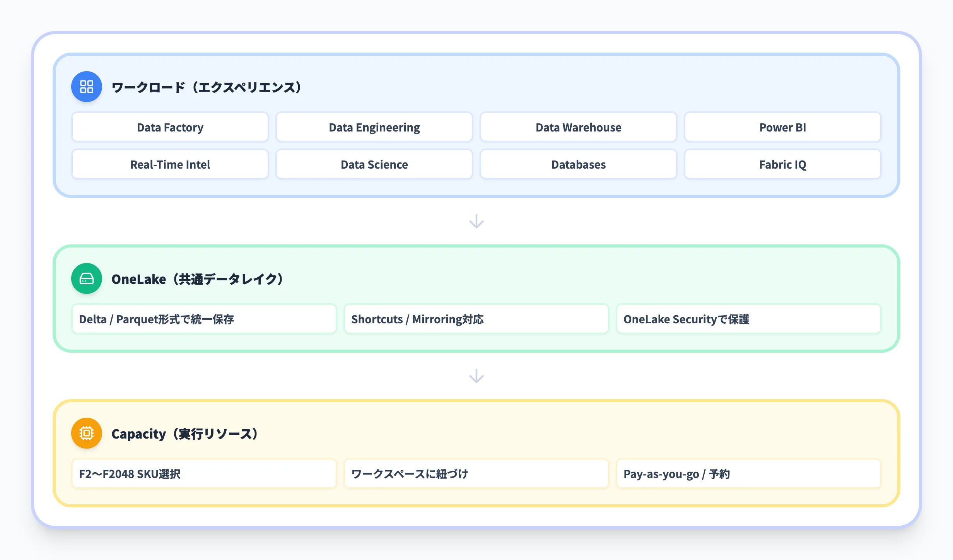Open the Power BI box

click(x=782, y=127)
